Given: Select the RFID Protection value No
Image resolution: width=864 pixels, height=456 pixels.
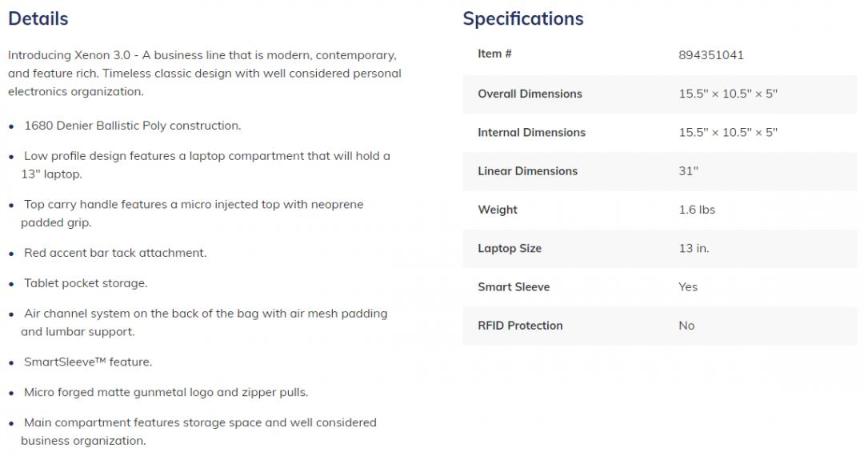Looking at the screenshot, I should 686,325.
